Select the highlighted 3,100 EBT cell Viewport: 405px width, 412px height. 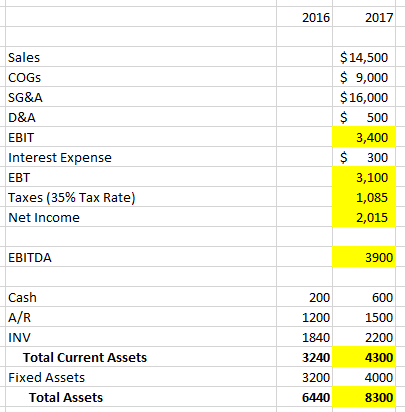point(364,177)
